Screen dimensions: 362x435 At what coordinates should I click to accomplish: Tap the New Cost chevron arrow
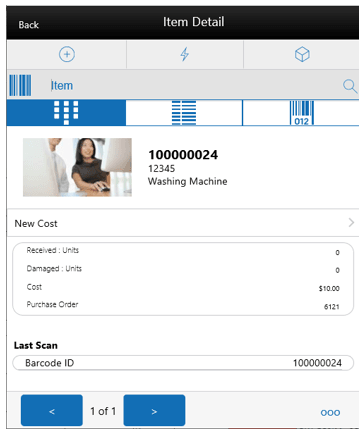(351, 223)
